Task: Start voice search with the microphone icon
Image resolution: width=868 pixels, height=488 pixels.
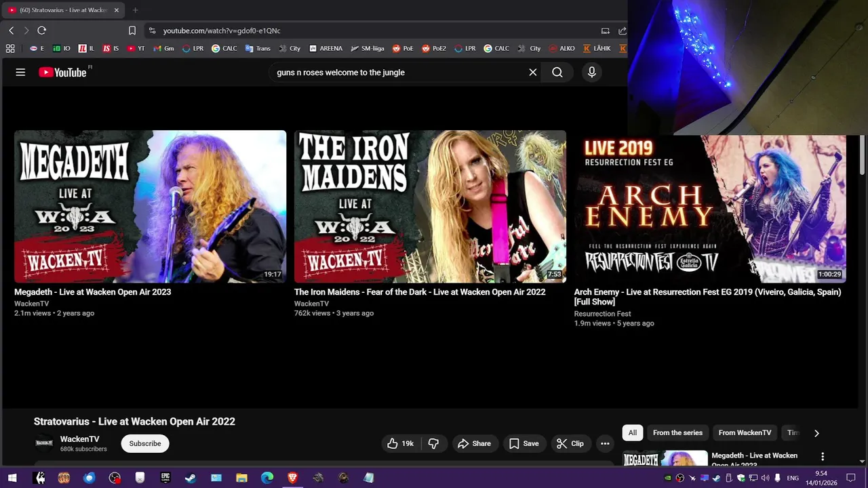Action: click(x=592, y=73)
